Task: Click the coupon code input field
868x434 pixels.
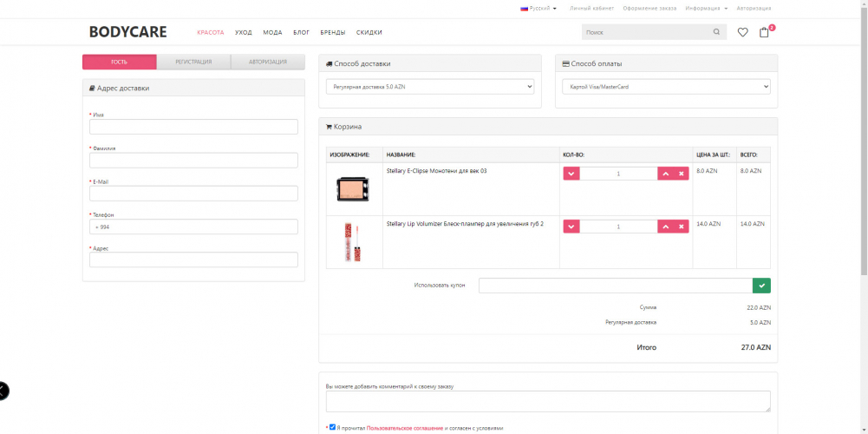Action: click(x=616, y=286)
